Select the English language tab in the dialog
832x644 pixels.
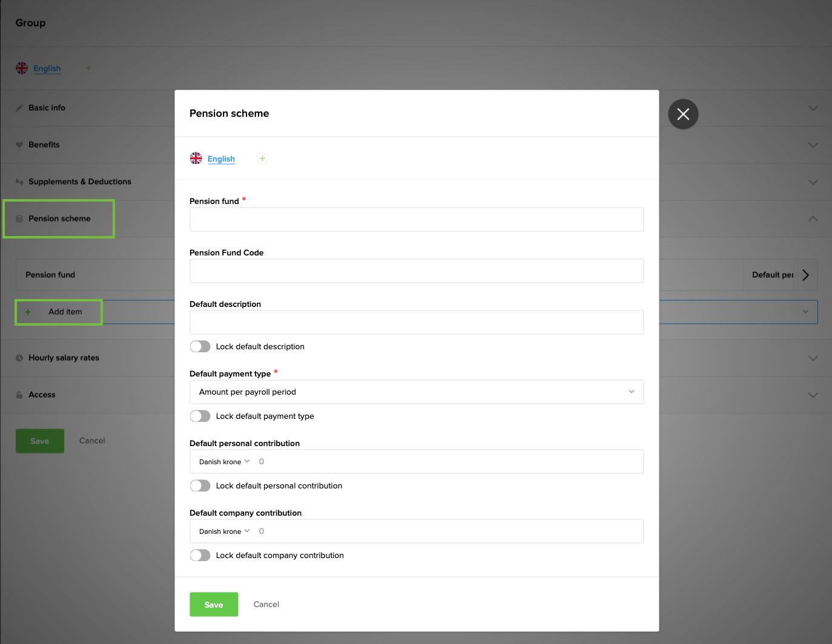tap(221, 158)
